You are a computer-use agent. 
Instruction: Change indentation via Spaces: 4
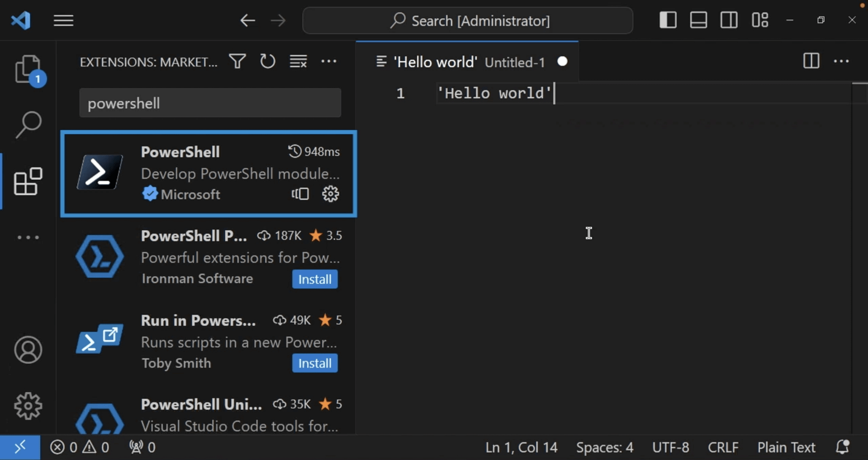(x=605, y=447)
